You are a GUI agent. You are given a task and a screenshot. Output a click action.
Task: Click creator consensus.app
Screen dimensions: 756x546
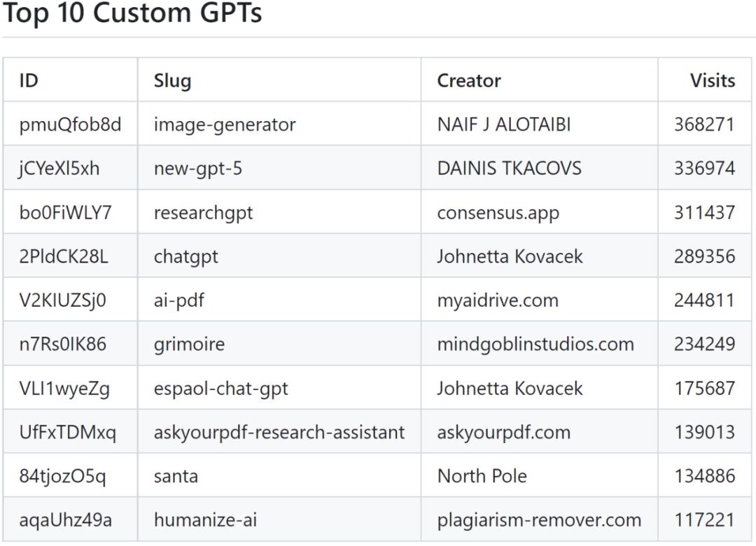click(x=498, y=213)
